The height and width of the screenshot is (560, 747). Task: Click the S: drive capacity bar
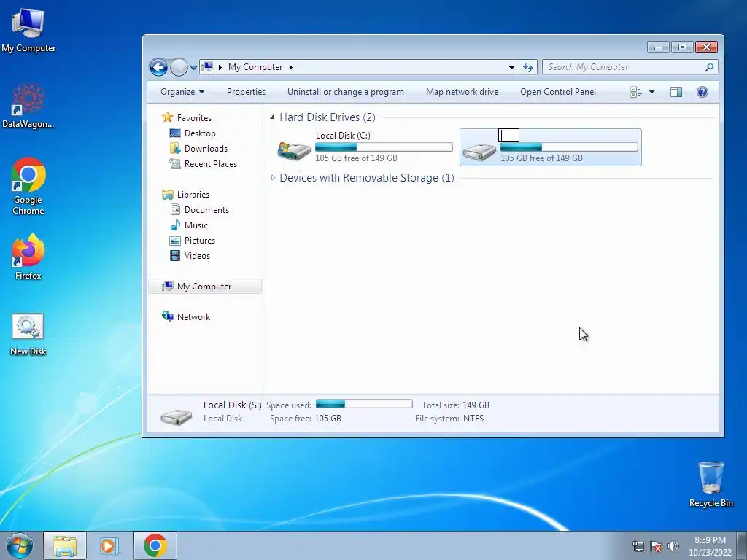(x=569, y=147)
